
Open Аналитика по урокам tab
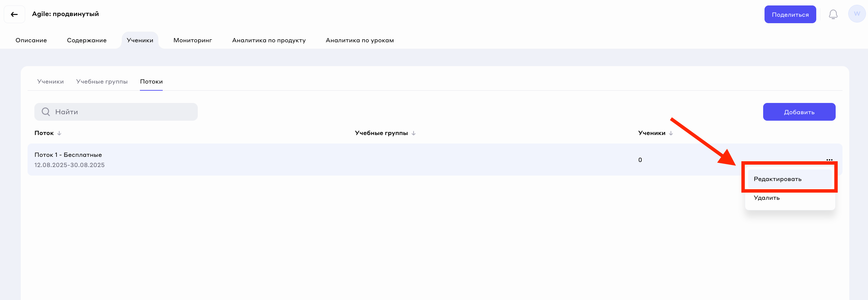360,40
